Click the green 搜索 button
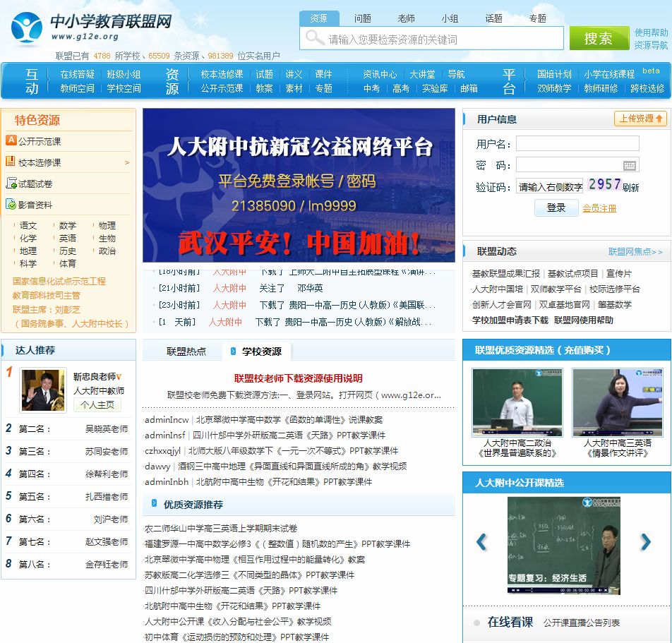672x643 pixels. click(x=599, y=38)
